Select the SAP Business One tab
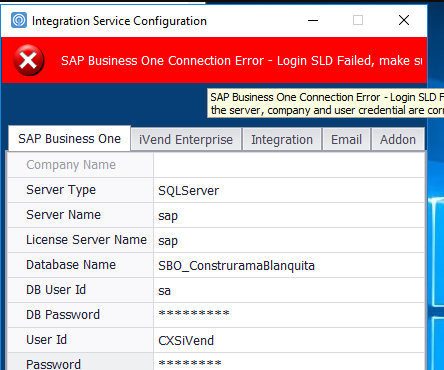444x370 pixels. point(69,138)
